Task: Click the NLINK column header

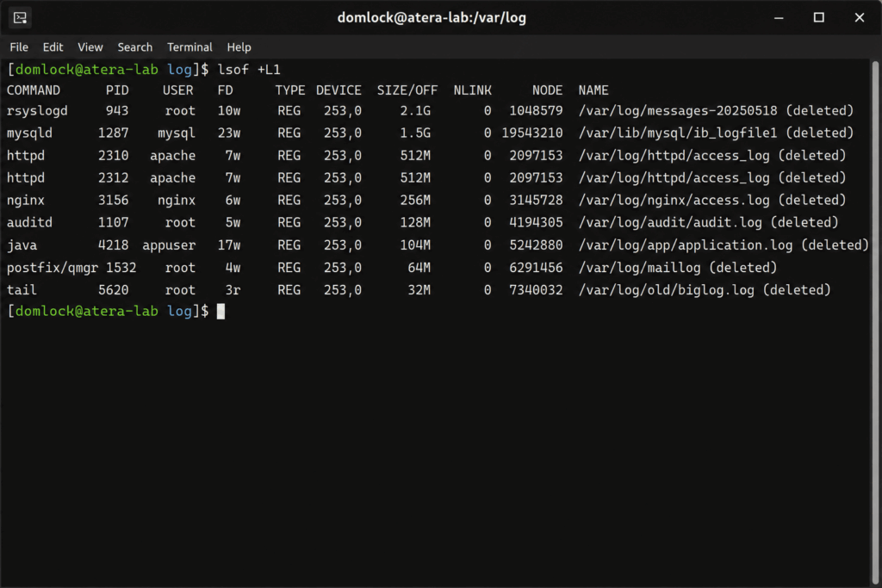Action: (473, 90)
